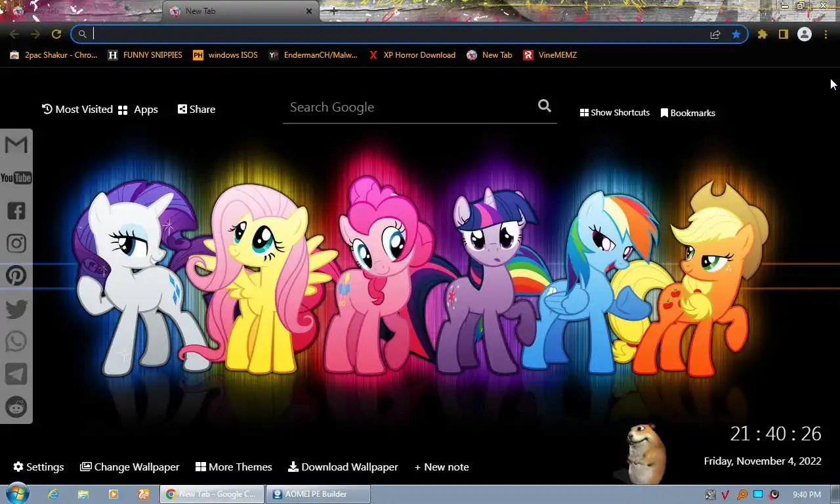Viewport: 840px width, 504px height.
Task: Click the browser forward arrow
Action: pyautogui.click(x=35, y=34)
